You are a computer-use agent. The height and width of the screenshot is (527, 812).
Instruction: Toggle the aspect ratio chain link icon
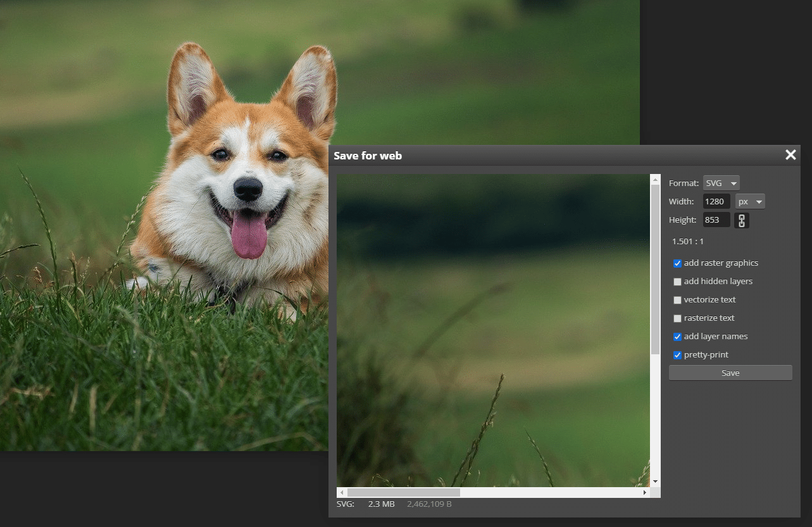[740, 220]
